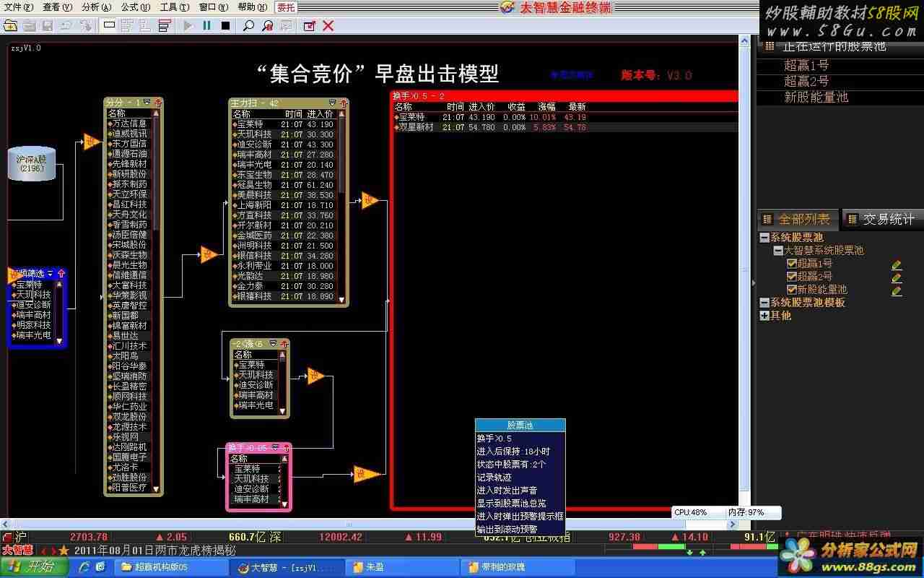
Task: Toggle the 超赢2号 checkbox
Action: tap(792, 277)
